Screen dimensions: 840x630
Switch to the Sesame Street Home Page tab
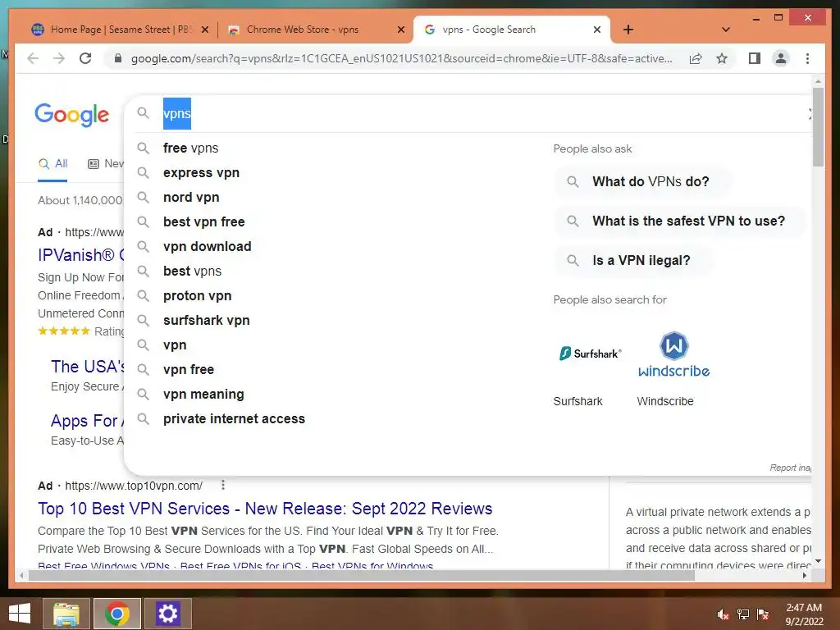tap(120, 30)
